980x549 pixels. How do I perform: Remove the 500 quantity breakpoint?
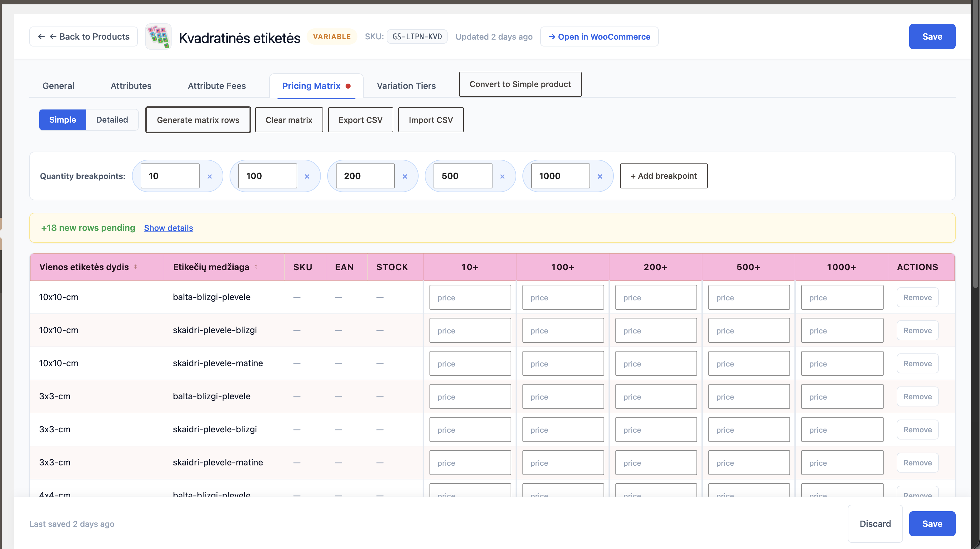[x=502, y=176]
